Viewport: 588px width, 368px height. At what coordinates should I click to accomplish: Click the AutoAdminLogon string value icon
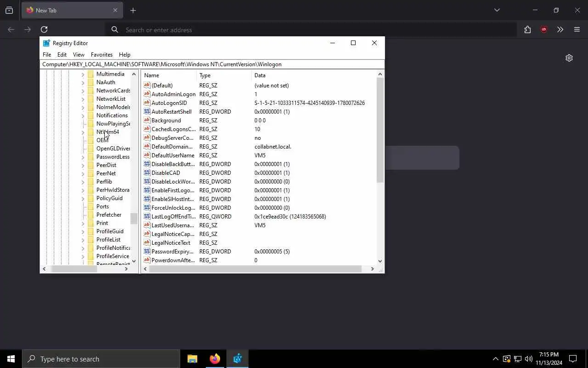click(x=147, y=94)
